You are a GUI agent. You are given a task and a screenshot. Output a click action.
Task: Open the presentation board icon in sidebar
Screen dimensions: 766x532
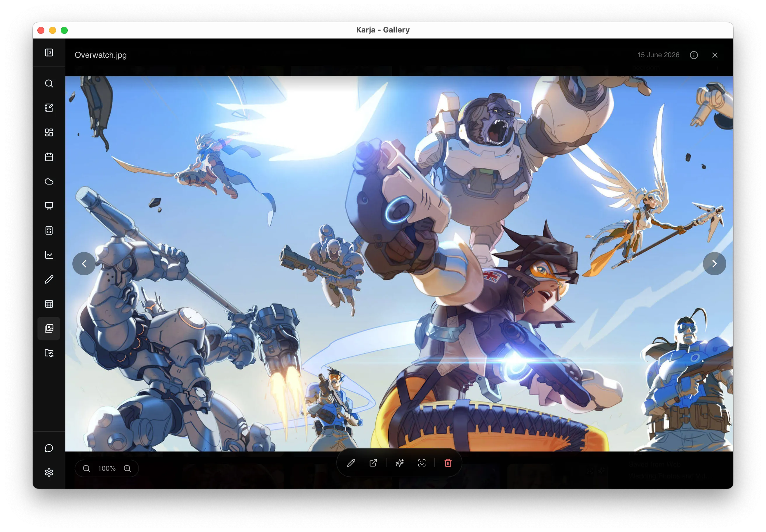[x=49, y=206]
